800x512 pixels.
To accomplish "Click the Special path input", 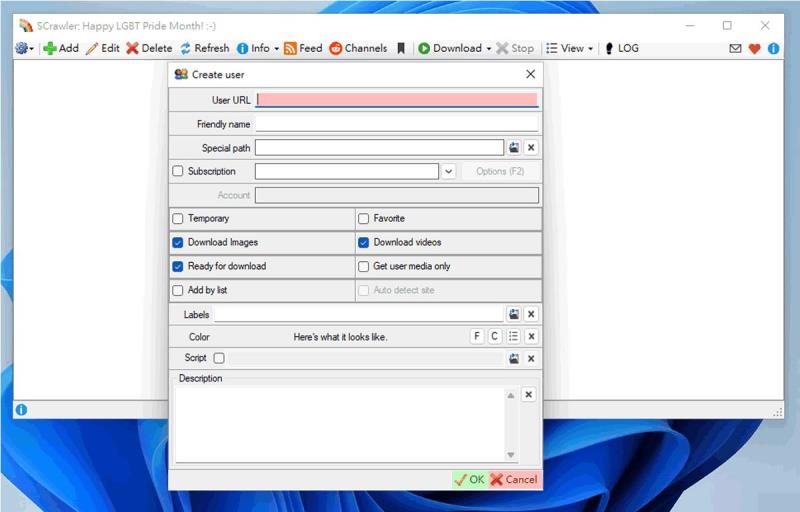I will click(379, 147).
